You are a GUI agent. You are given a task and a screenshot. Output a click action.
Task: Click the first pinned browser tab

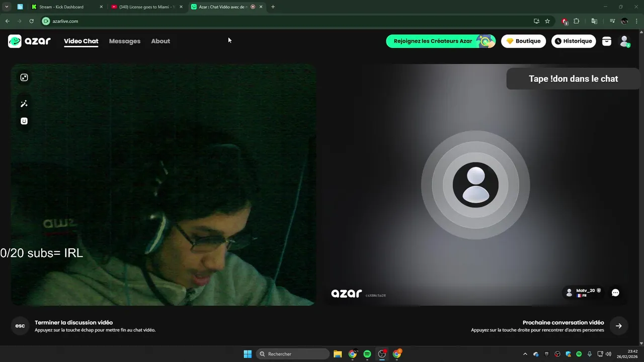20,7
